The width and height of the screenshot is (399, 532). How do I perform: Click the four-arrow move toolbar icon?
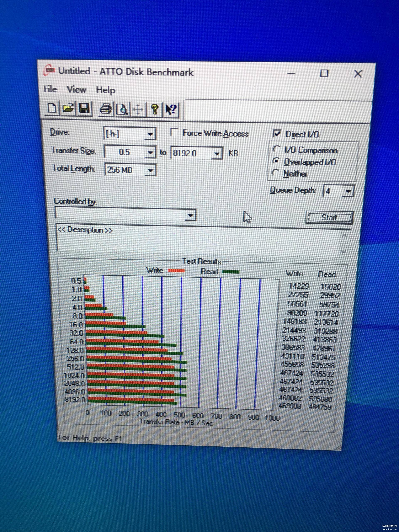click(138, 110)
